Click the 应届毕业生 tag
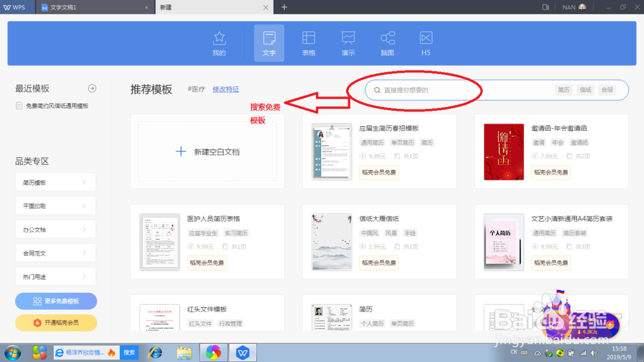This screenshot has width=644, height=362. click(x=203, y=233)
